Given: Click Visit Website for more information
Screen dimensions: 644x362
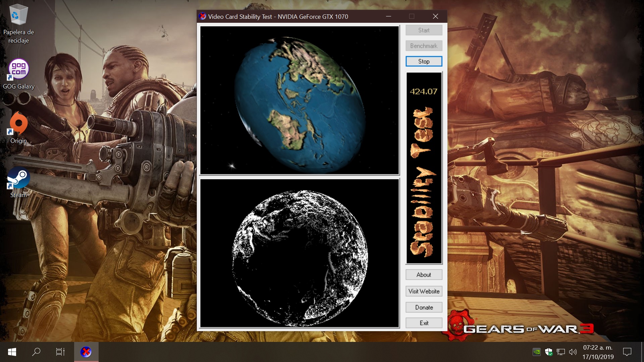Looking at the screenshot, I should 423,291.
